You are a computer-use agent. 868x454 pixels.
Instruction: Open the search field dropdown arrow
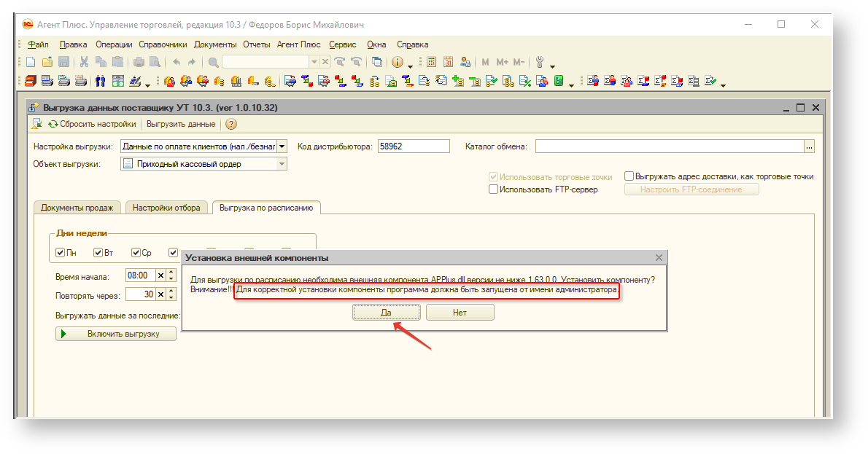coord(314,62)
